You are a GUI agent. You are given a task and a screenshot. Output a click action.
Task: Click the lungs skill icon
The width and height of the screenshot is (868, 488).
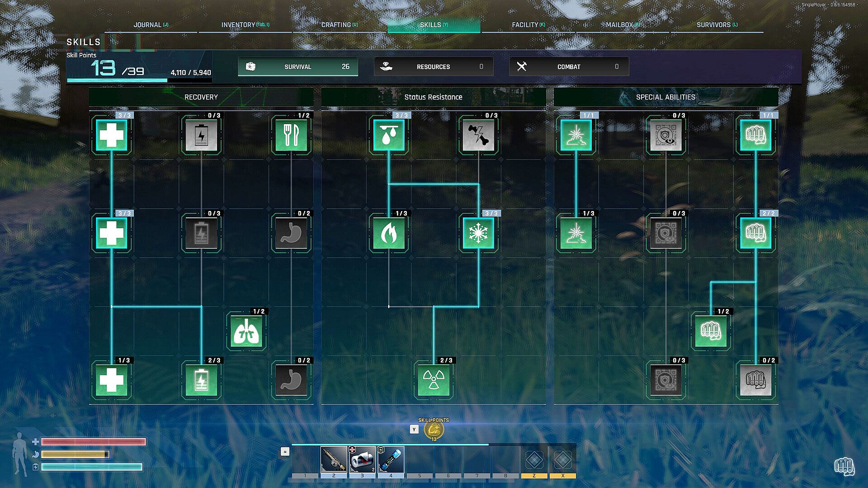[246, 332]
